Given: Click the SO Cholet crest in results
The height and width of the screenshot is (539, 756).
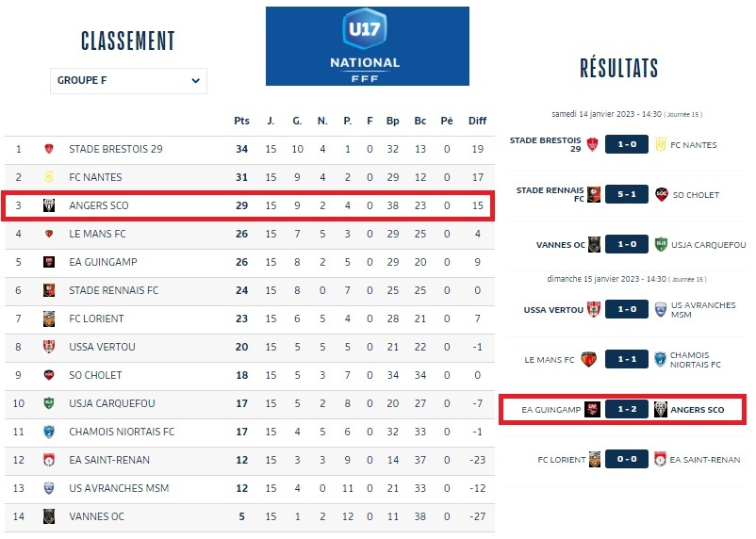Looking at the screenshot, I should click(x=662, y=195).
